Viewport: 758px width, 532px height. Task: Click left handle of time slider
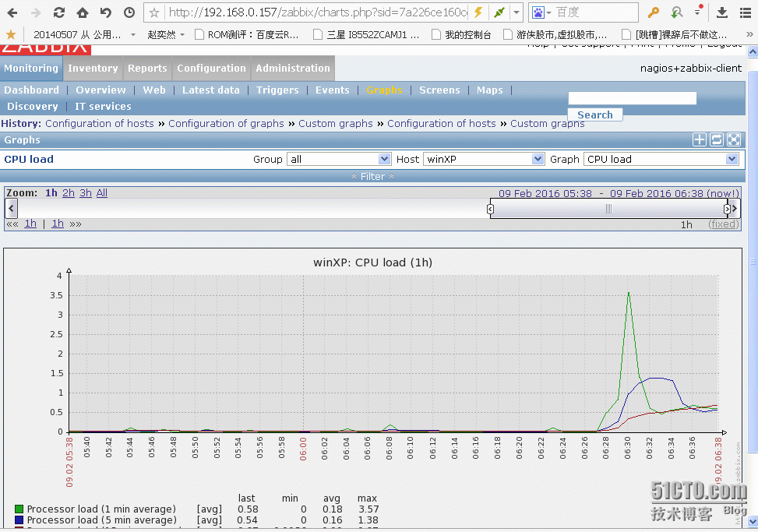[490, 209]
